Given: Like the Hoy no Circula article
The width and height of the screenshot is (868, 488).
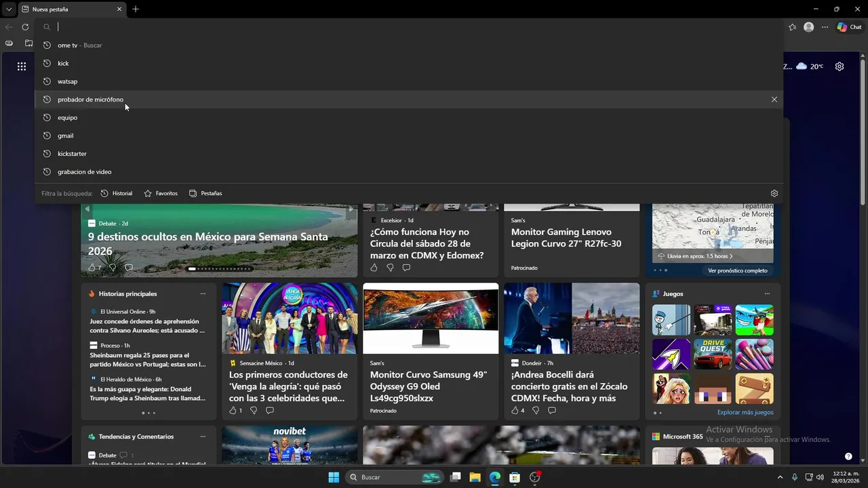Looking at the screenshot, I should point(374,268).
